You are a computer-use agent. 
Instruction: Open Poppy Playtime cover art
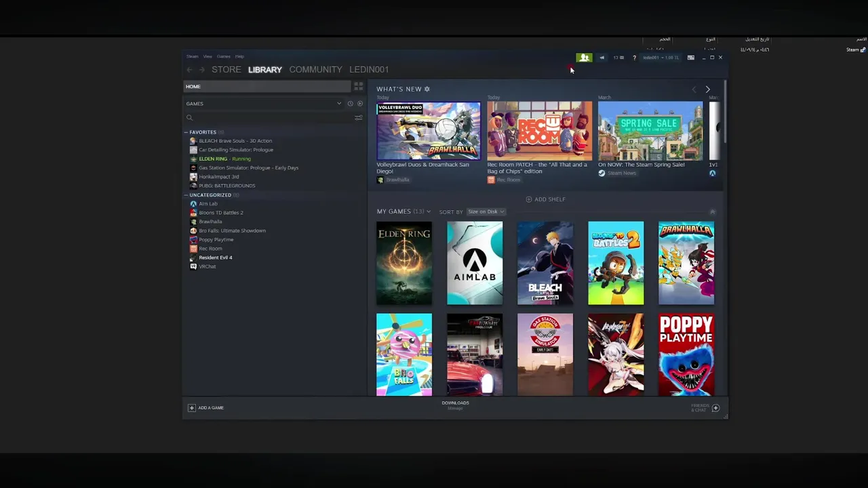[x=686, y=354]
